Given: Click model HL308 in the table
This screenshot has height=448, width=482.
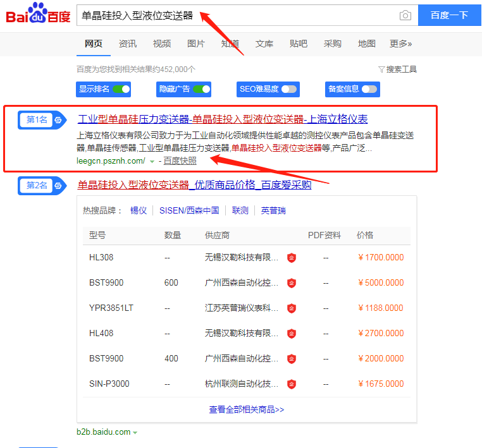Looking at the screenshot, I should [x=101, y=257].
